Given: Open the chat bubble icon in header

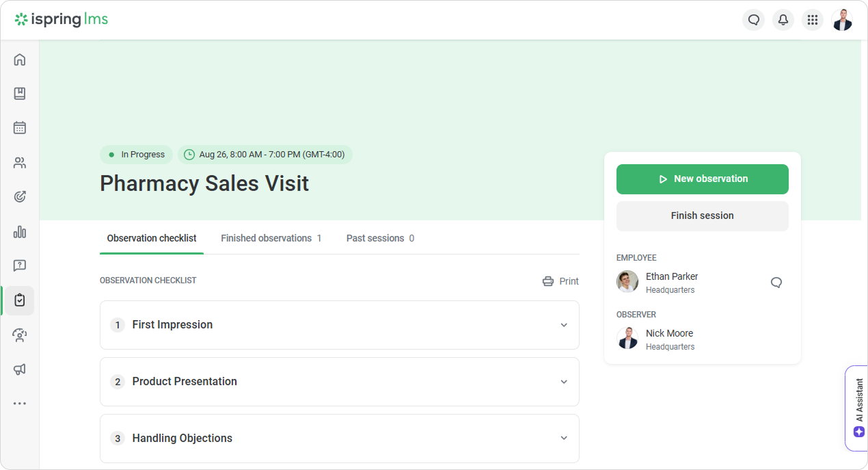Looking at the screenshot, I should pyautogui.click(x=754, y=20).
